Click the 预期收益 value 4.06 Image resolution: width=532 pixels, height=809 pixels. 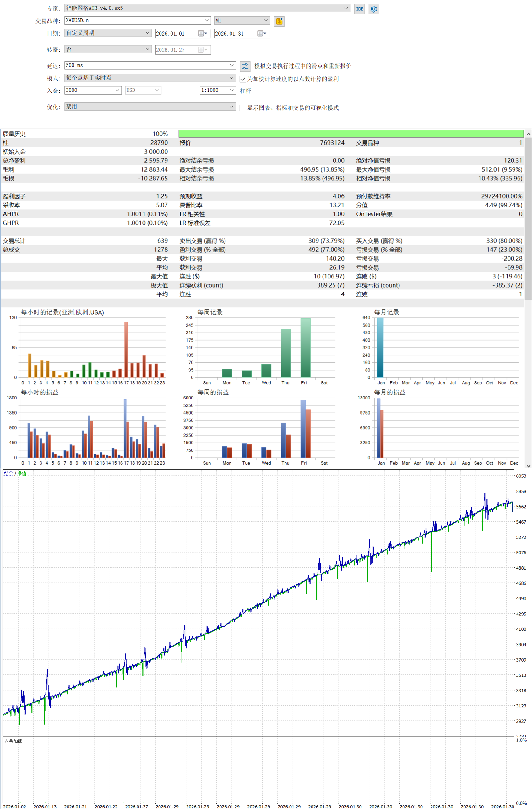tap(338, 196)
